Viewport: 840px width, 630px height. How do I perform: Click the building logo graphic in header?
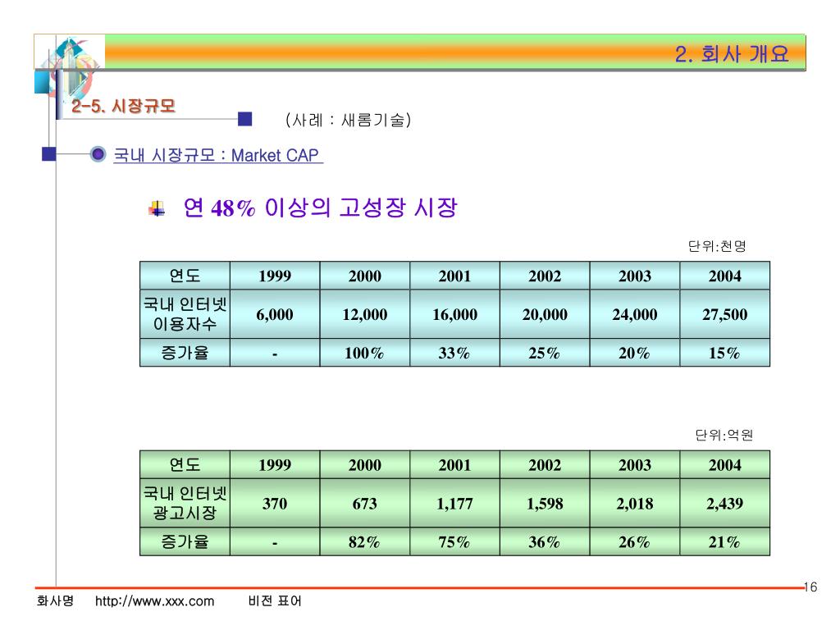pos(69,69)
